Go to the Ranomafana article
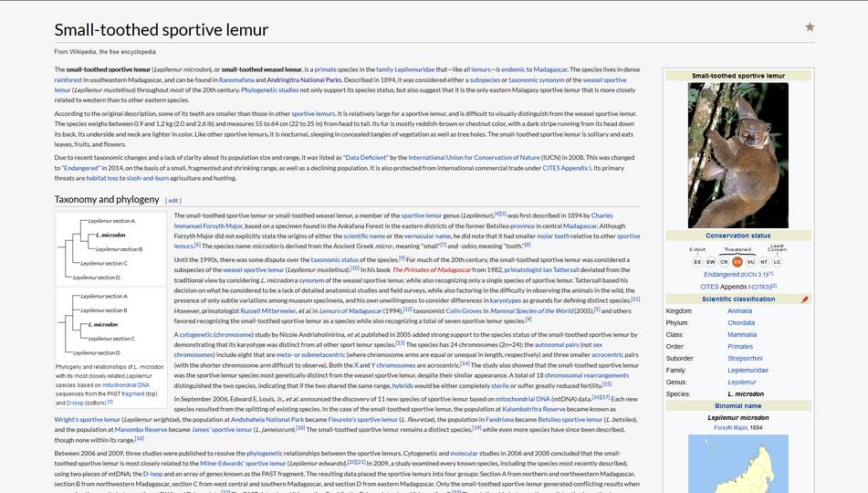The width and height of the screenshot is (868, 493). coord(236,79)
